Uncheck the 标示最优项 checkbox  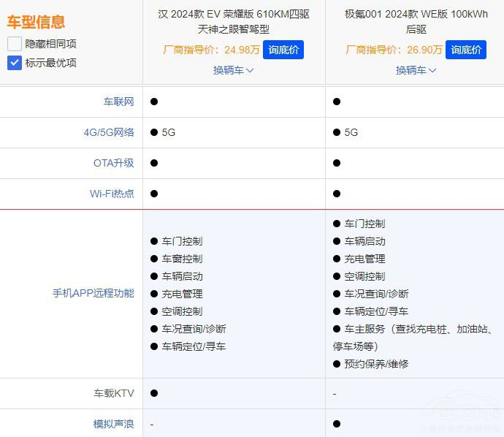click(15, 63)
